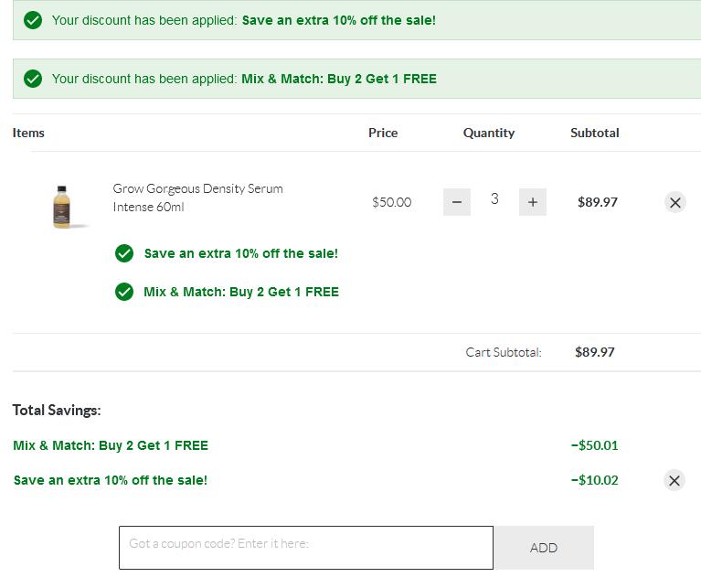The height and width of the screenshot is (588, 701).
Task: Remove the extra 10% off discount
Action: click(674, 480)
